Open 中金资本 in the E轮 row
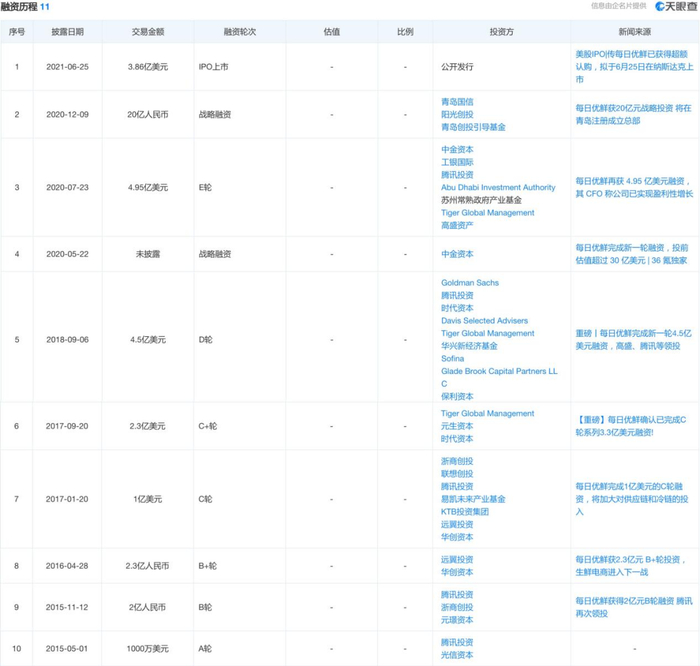The width and height of the screenshot is (700, 666). point(457,149)
